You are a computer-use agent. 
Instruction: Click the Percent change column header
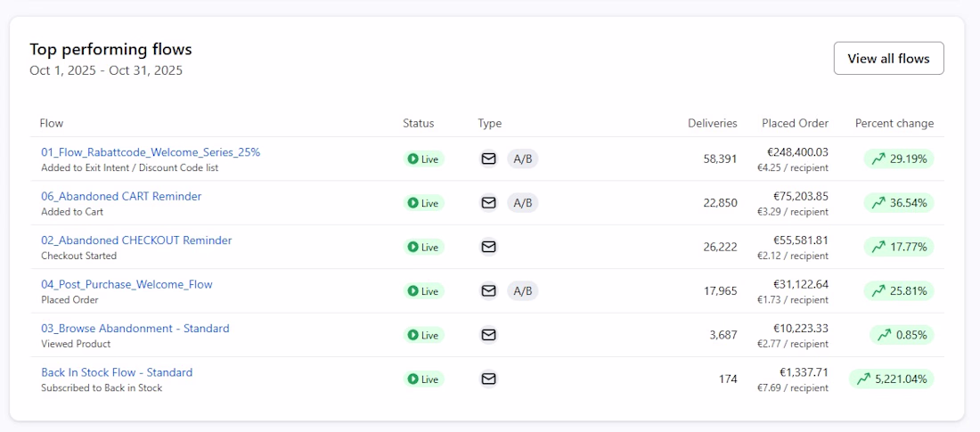tap(894, 123)
